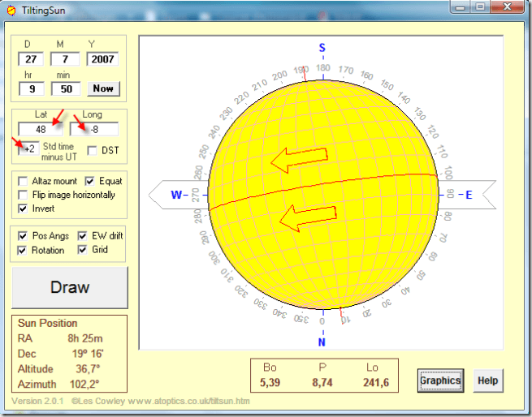
Task: Click the W direction marker
Action: click(x=176, y=195)
